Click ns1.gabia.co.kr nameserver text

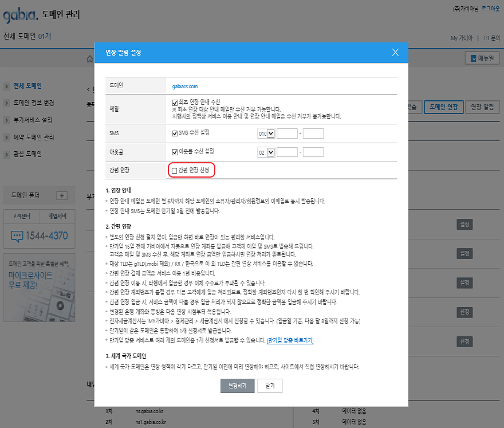pyautogui.click(x=151, y=422)
